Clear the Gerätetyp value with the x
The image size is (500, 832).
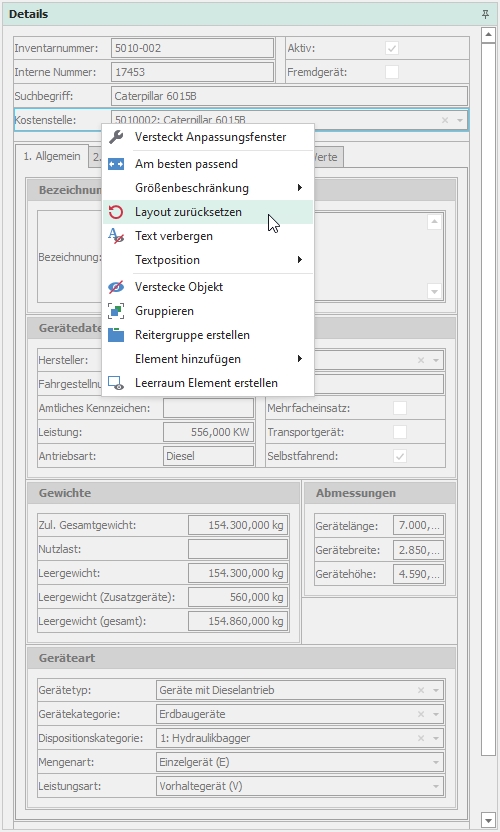pyautogui.click(x=421, y=690)
